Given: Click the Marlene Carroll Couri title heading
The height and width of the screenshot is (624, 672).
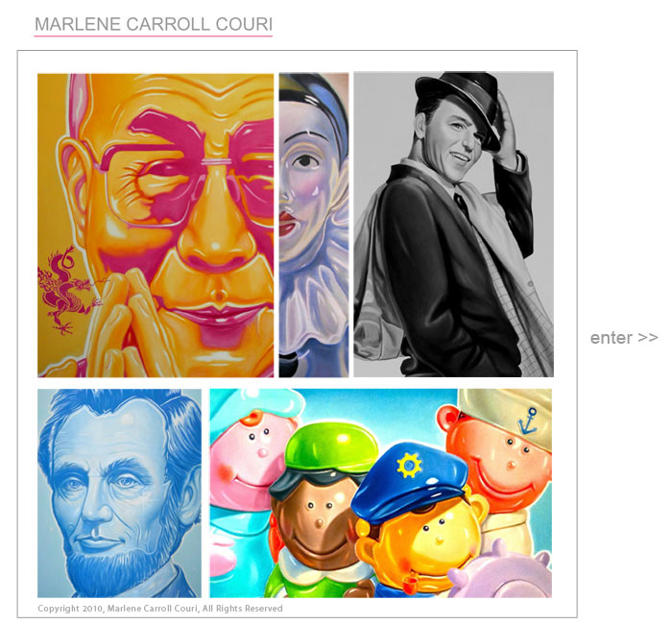Looking at the screenshot, I should tap(154, 24).
